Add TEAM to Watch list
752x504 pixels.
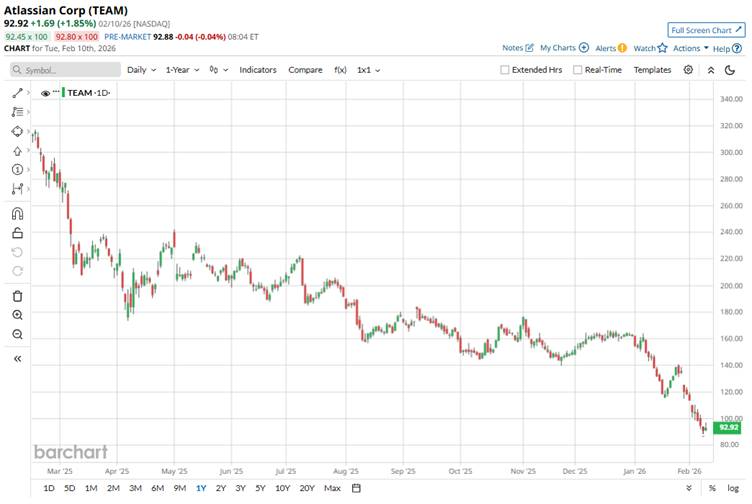(650, 48)
